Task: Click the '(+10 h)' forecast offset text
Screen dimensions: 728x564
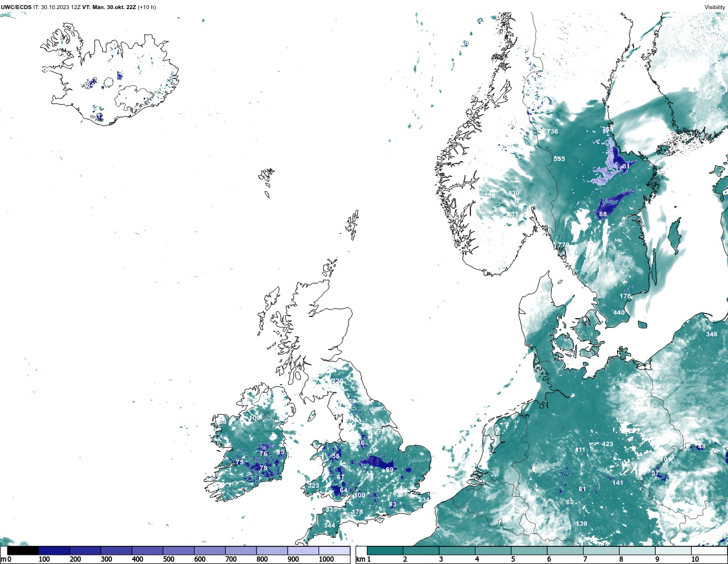Action: click(147, 7)
